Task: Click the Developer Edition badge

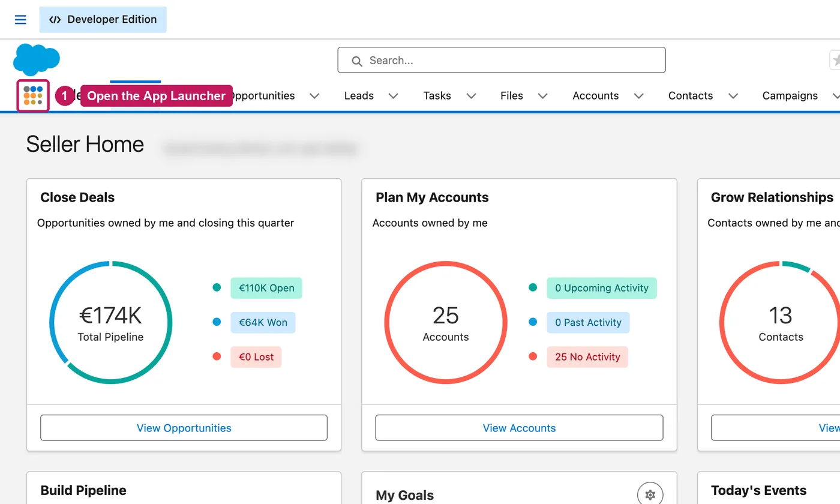Action: [x=103, y=20]
